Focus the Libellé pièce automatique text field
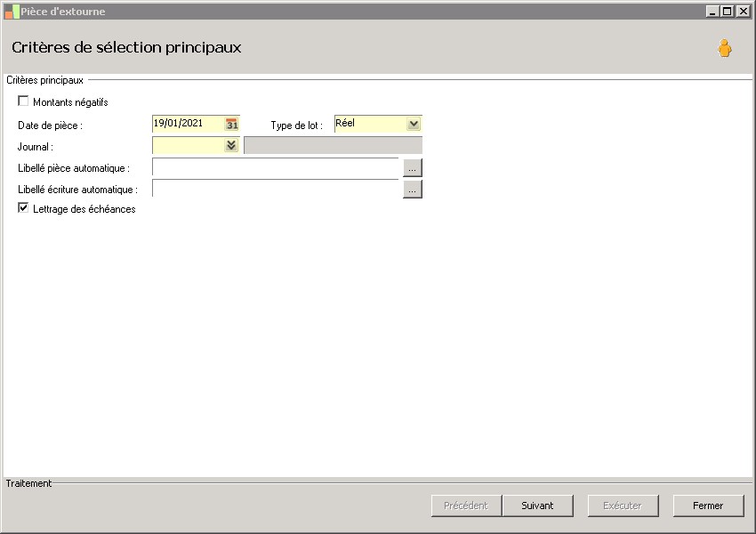This screenshot has height=534, width=756. (276, 167)
